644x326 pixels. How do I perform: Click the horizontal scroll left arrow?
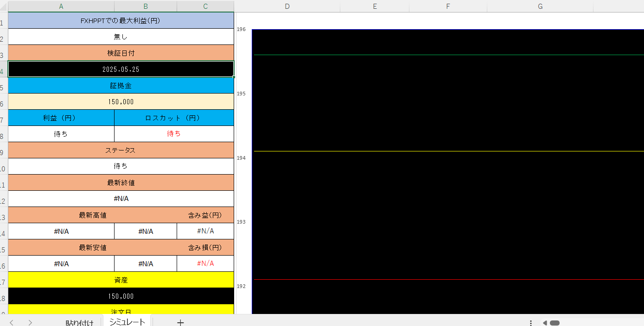[545, 323]
